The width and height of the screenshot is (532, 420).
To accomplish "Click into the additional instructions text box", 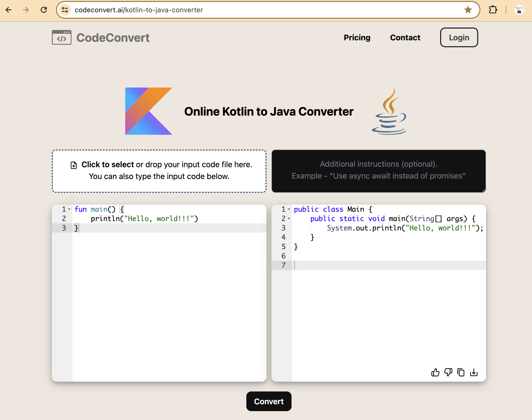I will [x=378, y=171].
